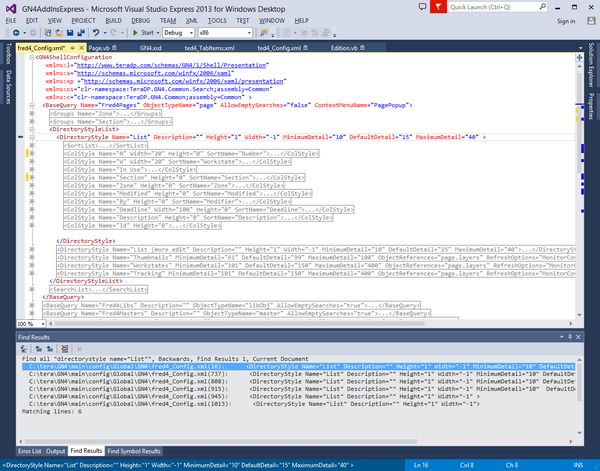Viewport: 600px width, 471px height.
Task: Go to next location in Find Results
Action: (x=50, y=349)
